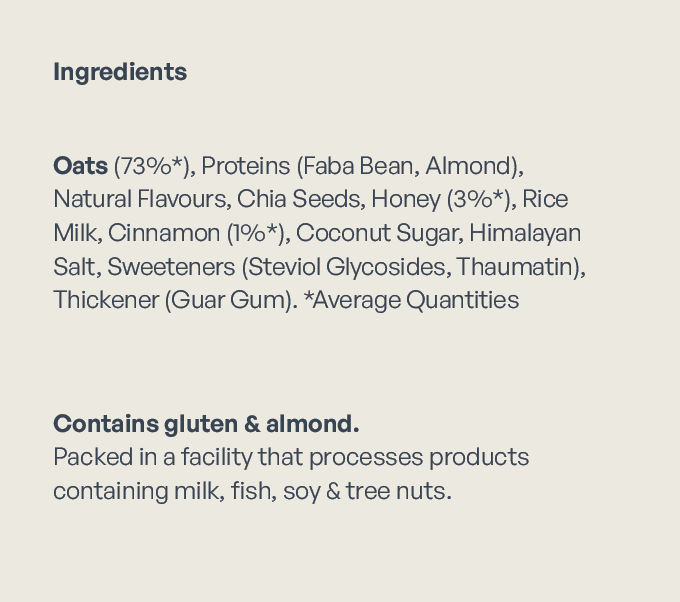Click the Cinnamon (1%*) ingredient

pos(197,233)
